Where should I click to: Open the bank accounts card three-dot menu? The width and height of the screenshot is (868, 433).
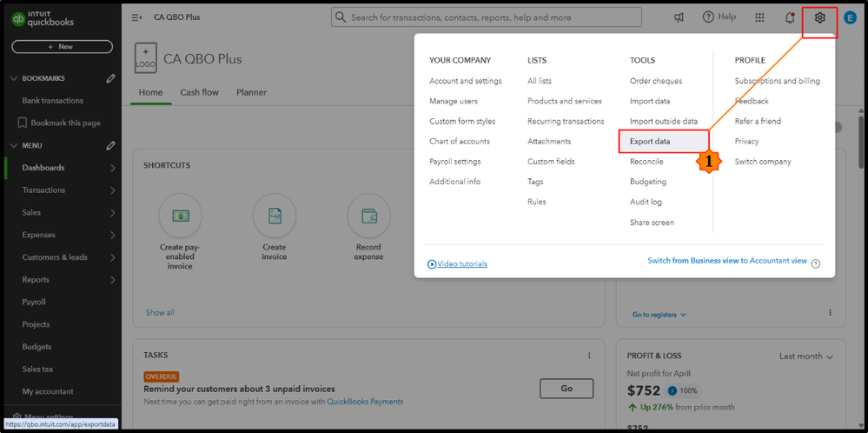click(831, 313)
